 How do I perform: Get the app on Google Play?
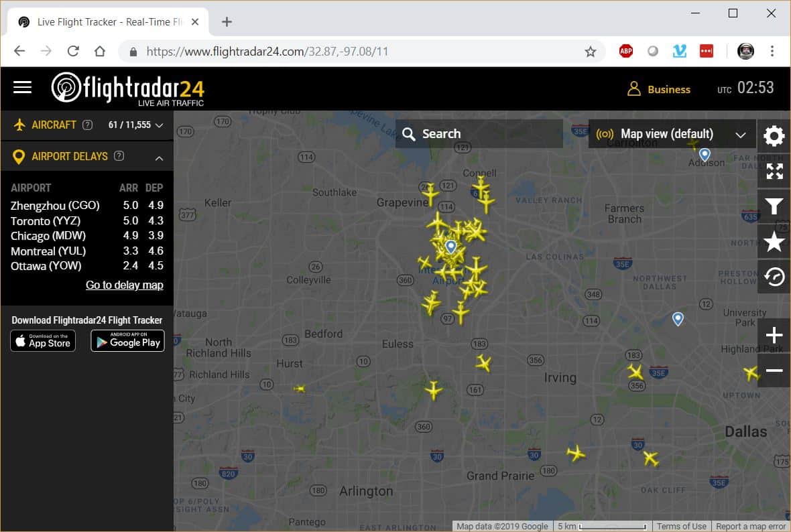tap(127, 341)
